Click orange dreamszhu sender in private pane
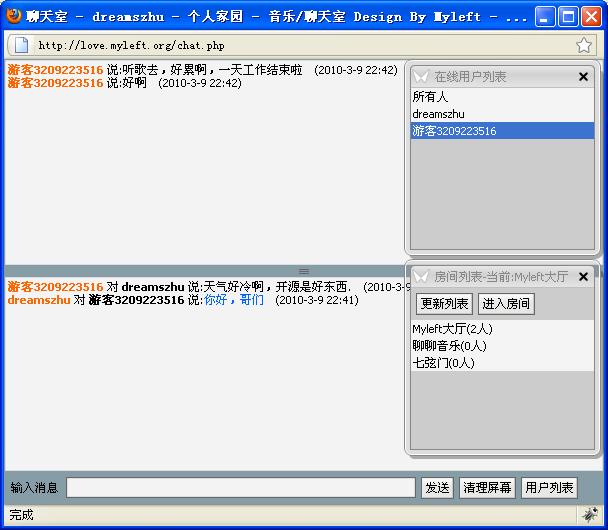This screenshot has width=608, height=530. (39, 300)
